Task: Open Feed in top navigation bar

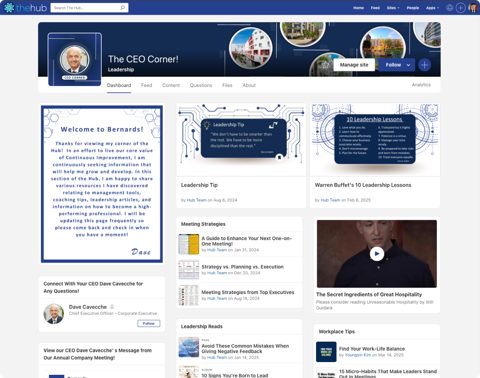Action: [375, 8]
